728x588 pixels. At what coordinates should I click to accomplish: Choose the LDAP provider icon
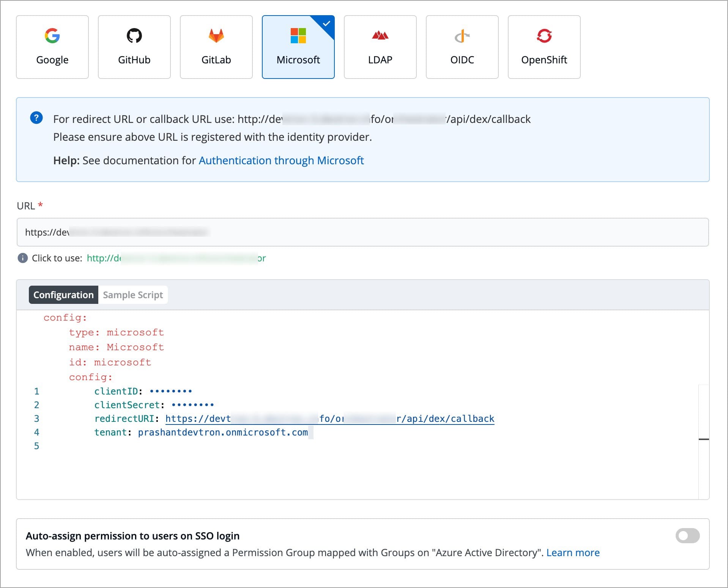(x=380, y=36)
